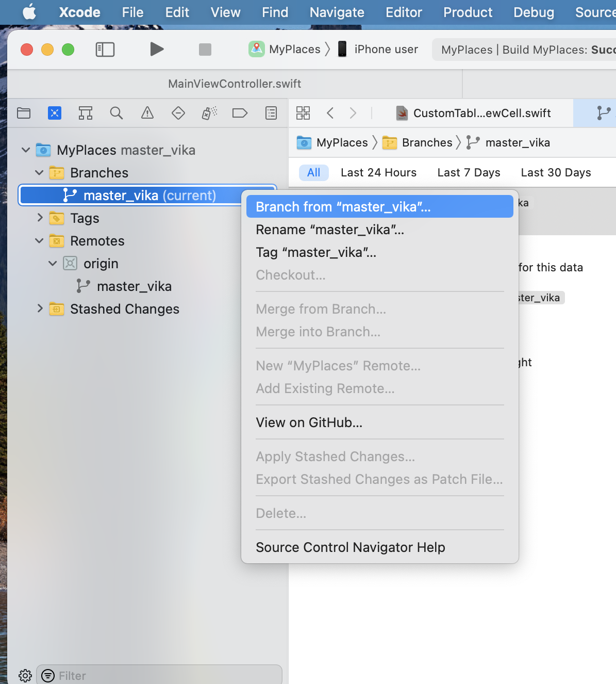Open the Product menu
Image resolution: width=616 pixels, height=684 pixels.
point(468,12)
